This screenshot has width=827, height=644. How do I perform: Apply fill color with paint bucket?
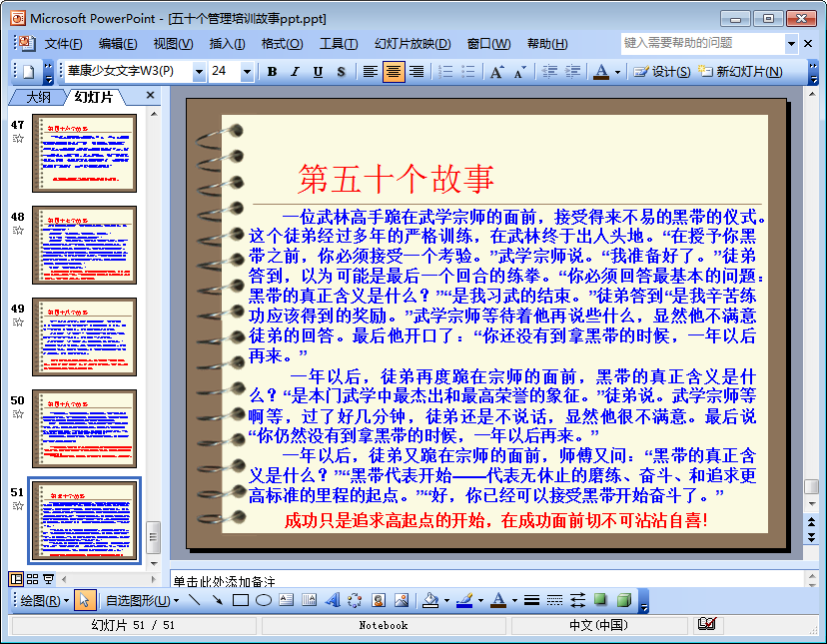click(x=431, y=600)
